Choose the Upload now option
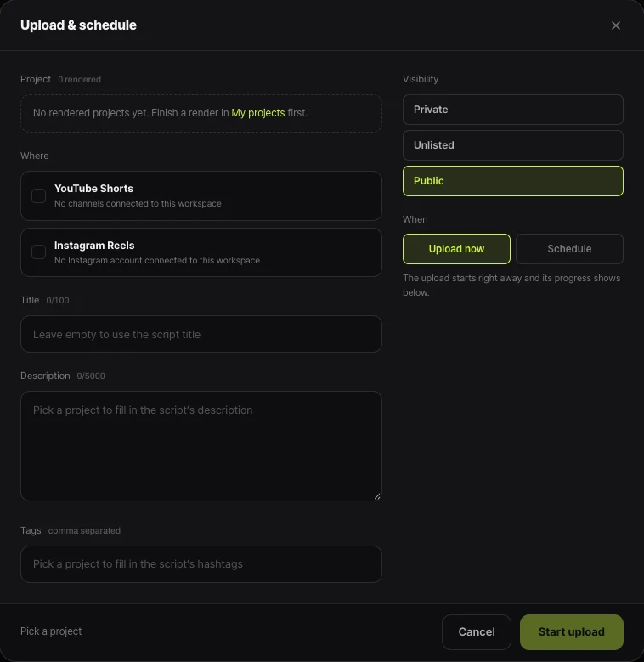This screenshot has height=662, width=644. [x=456, y=249]
